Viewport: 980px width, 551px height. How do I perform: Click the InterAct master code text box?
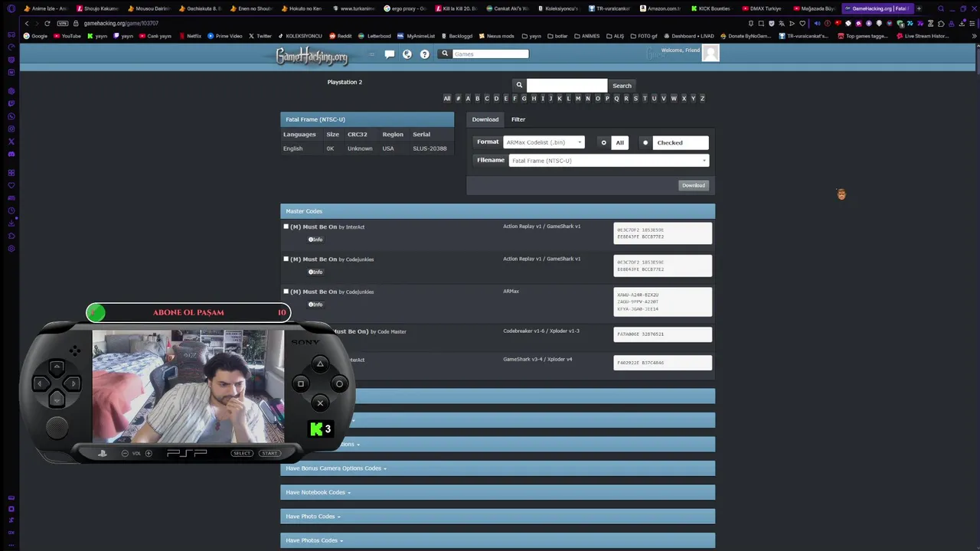(663, 233)
